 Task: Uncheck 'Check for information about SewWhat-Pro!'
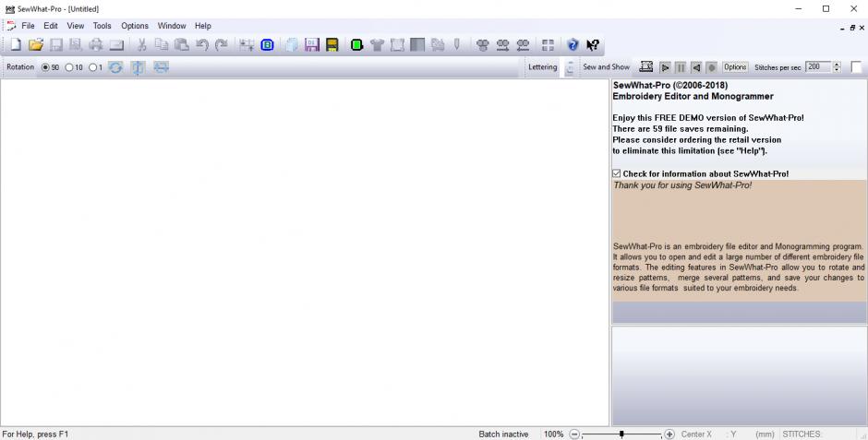coord(617,173)
